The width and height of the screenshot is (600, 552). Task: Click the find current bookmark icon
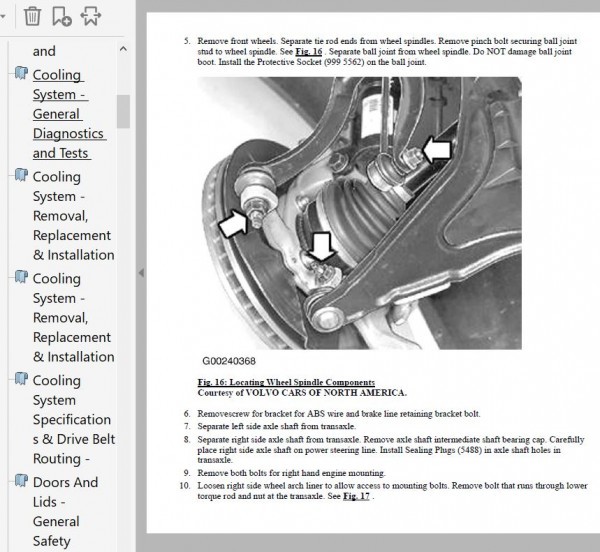pyautogui.click(x=91, y=16)
